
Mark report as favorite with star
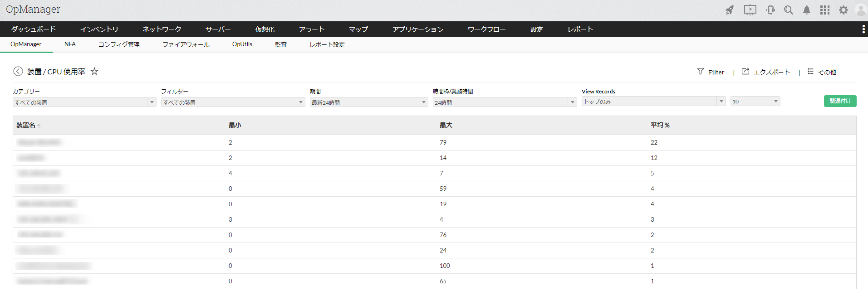click(94, 71)
